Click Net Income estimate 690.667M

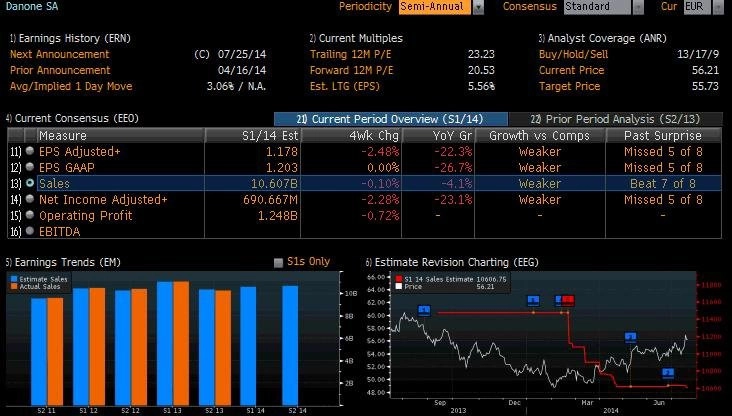point(271,199)
